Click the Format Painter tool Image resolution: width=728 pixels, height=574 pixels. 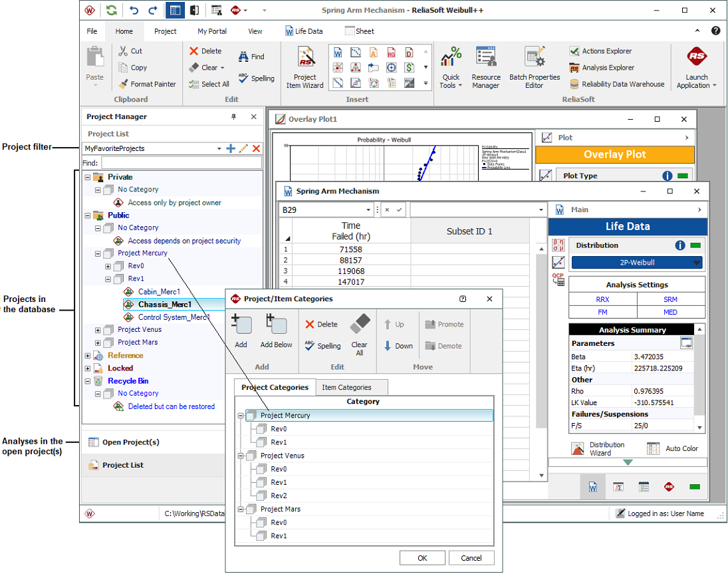point(147,84)
